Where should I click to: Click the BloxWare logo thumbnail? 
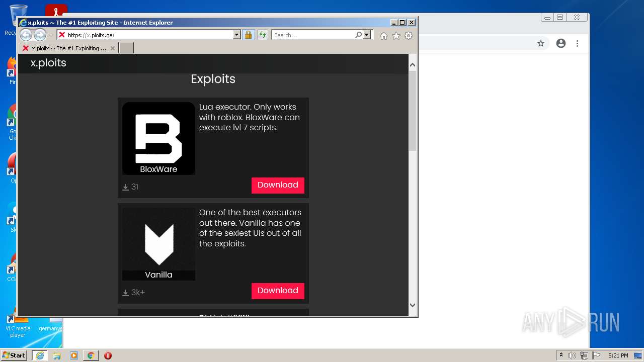coord(158,138)
